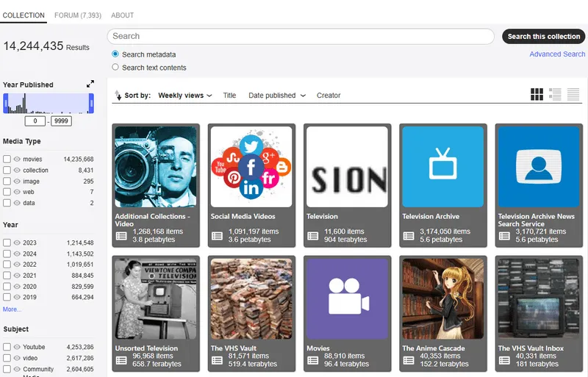Open Additional Collections - Video title link
Image resolution: width=588 pixels, height=377 pixels.
(x=153, y=220)
